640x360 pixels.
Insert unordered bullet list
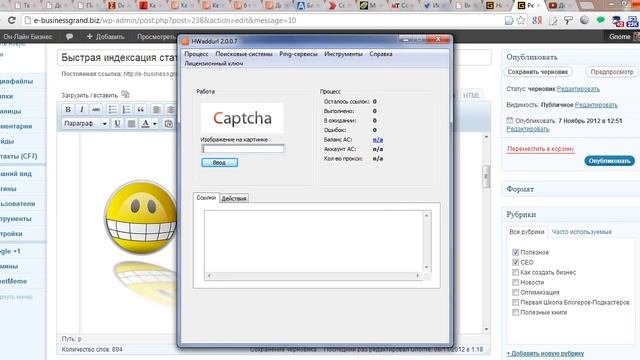click(x=112, y=109)
